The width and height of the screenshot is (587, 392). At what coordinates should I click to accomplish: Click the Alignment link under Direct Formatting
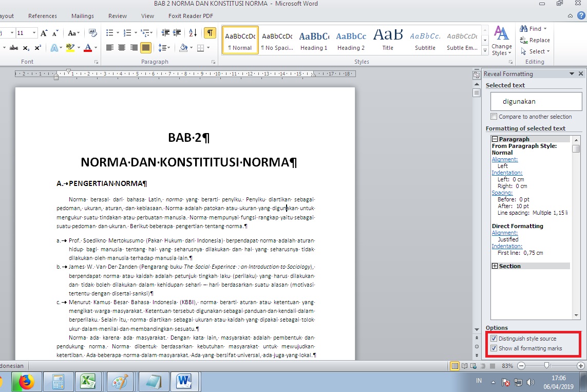pos(505,233)
